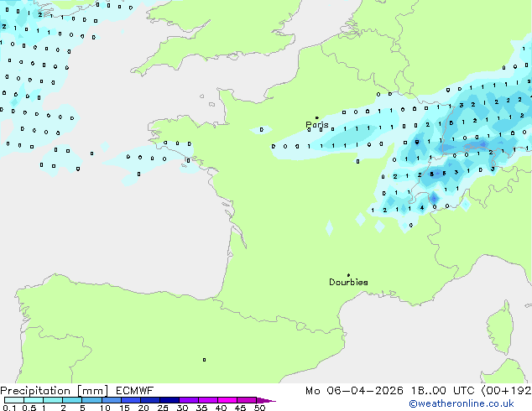Click the Paris city label
Viewport: 532px width, 411px height.
(x=317, y=124)
